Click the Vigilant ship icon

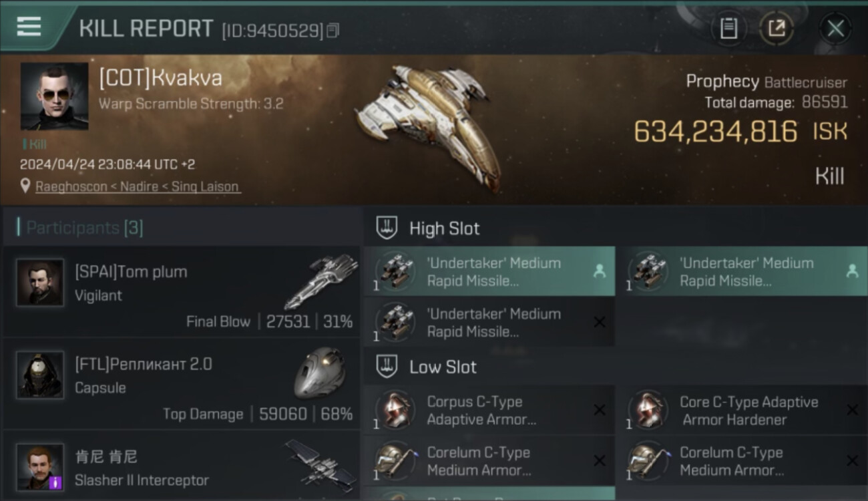click(x=320, y=281)
